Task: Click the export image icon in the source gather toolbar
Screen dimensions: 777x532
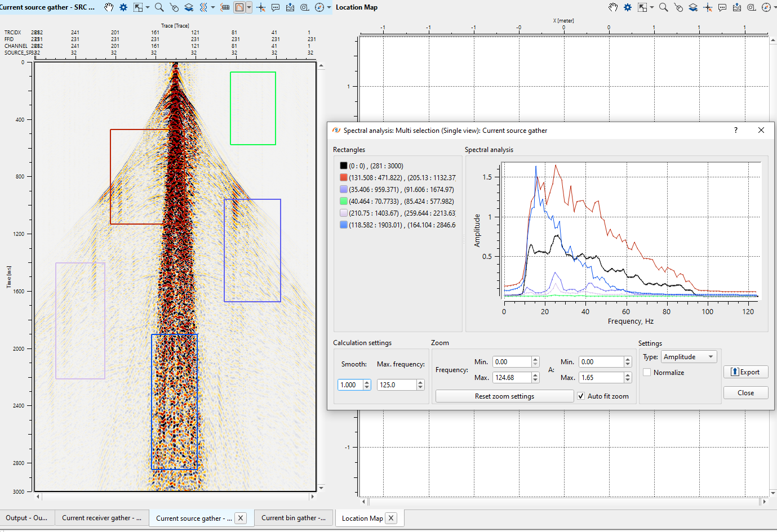Action: tap(290, 7)
